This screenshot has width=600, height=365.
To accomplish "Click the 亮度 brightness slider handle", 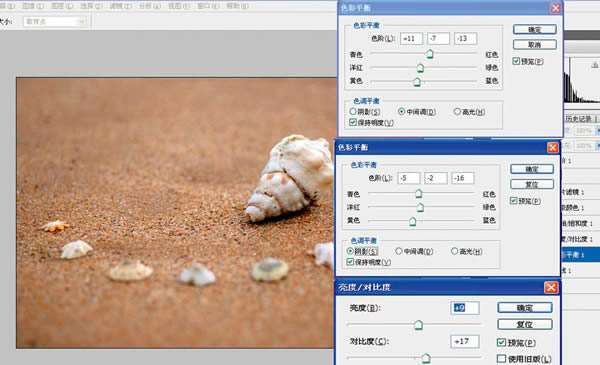I will (419, 325).
